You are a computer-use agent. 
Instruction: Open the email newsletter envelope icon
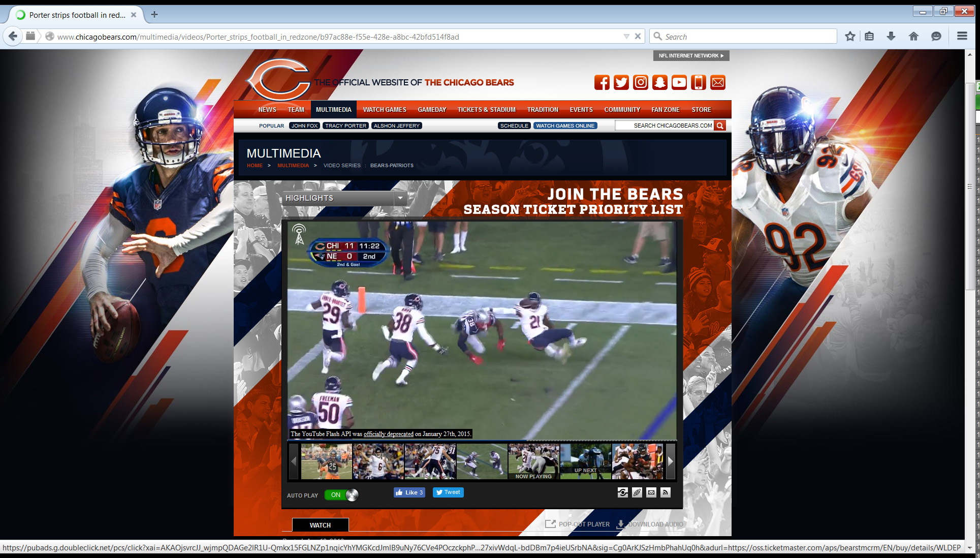718,82
